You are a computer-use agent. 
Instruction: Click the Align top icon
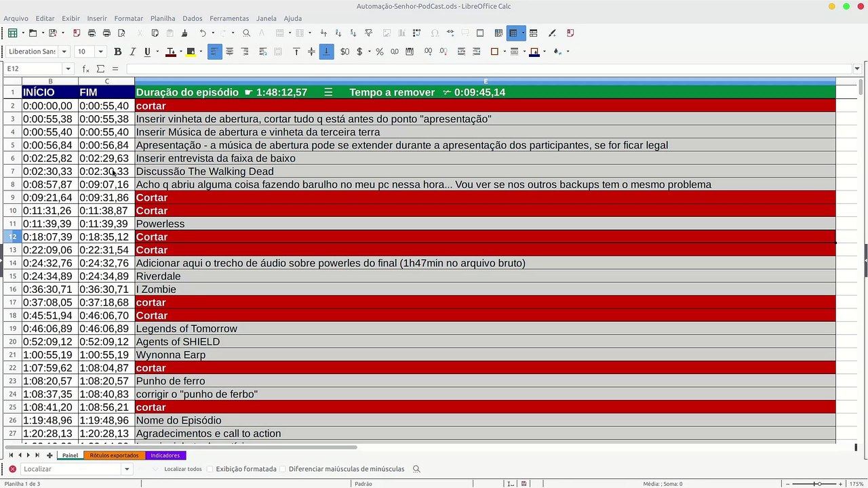296,52
